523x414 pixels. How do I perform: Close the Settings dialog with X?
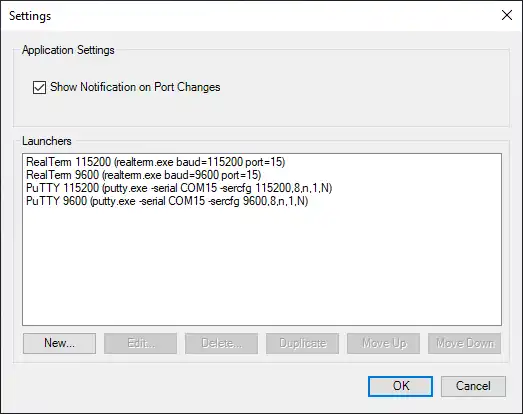tap(507, 15)
